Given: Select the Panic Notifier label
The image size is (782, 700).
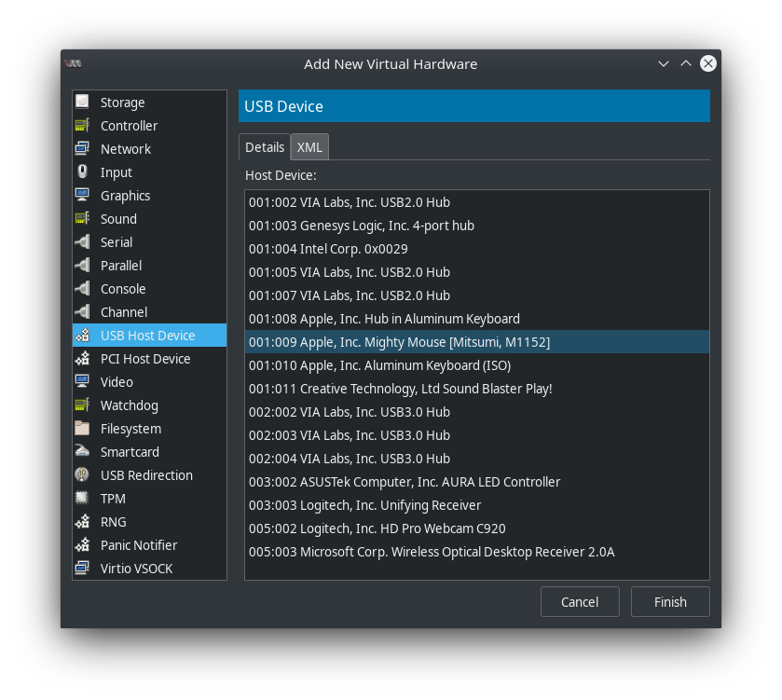Looking at the screenshot, I should pos(139,545).
